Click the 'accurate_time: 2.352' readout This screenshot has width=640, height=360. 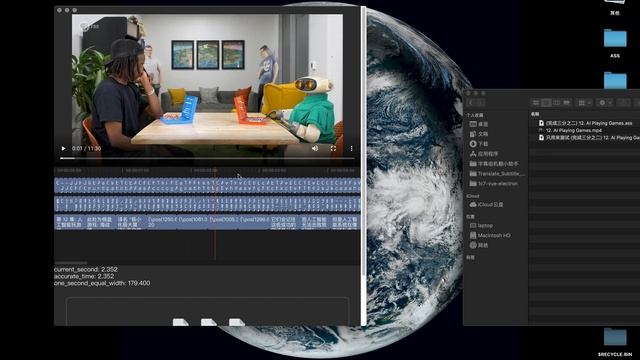(x=84, y=276)
